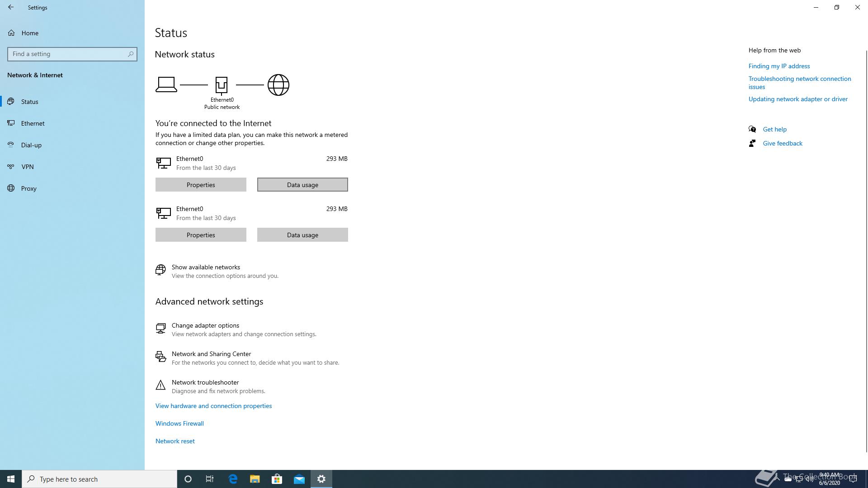Launch Microsoft Edge from the taskbar
This screenshot has width=868, height=488.
pyautogui.click(x=233, y=479)
